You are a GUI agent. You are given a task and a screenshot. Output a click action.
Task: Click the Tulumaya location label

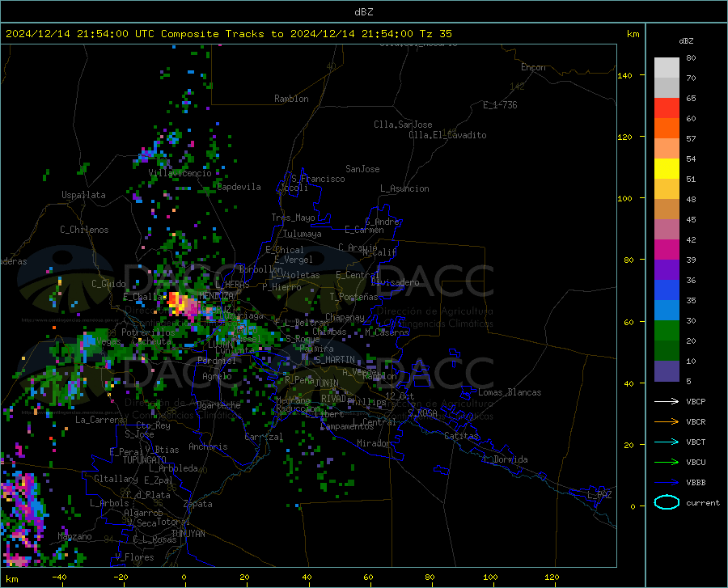click(x=303, y=234)
